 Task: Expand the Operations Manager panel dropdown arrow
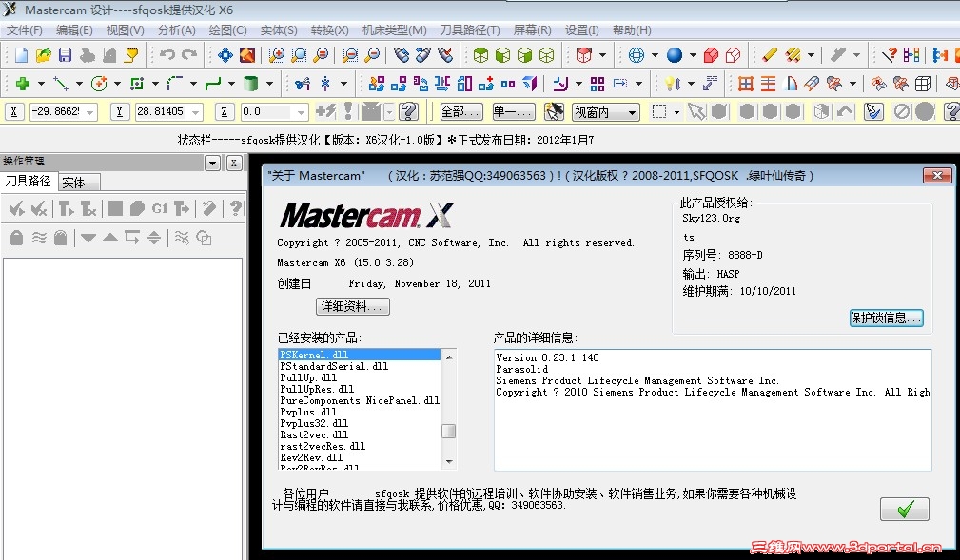tap(212, 163)
